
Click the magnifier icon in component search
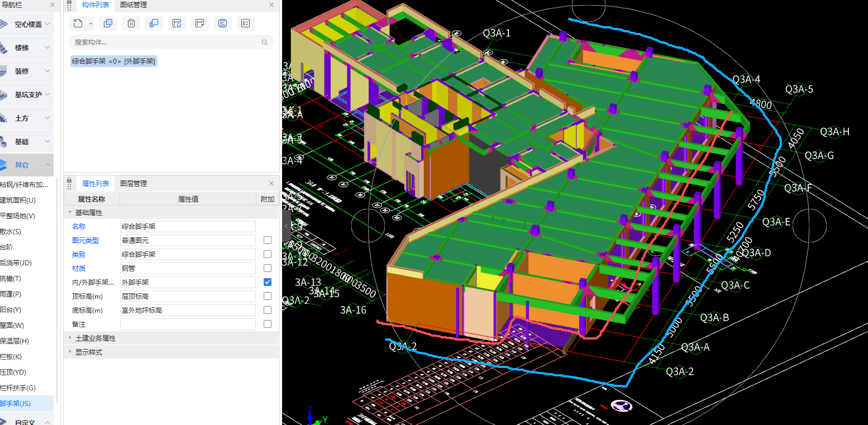coord(264,42)
